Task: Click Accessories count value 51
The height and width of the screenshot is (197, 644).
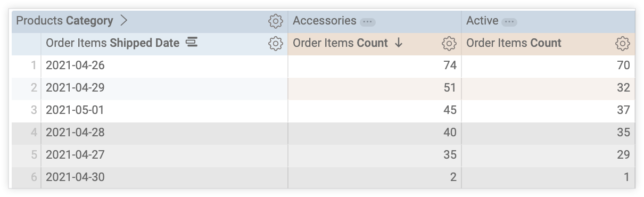Action: click(450, 88)
